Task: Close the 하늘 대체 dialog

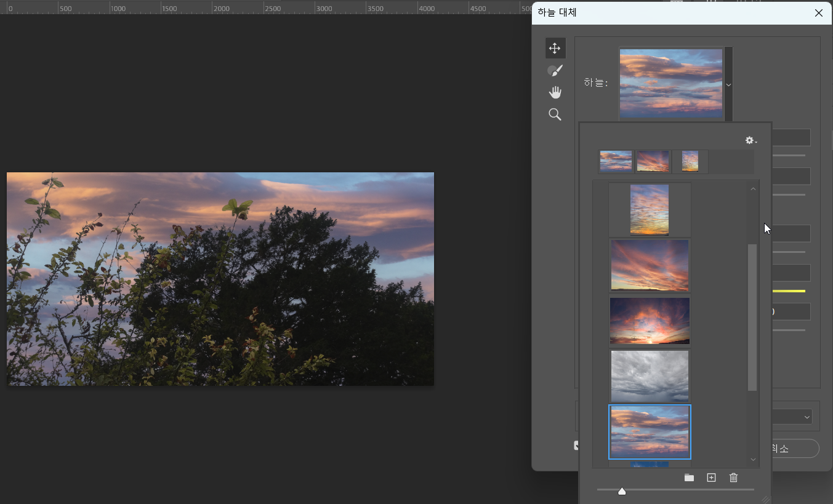Action: click(818, 13)
